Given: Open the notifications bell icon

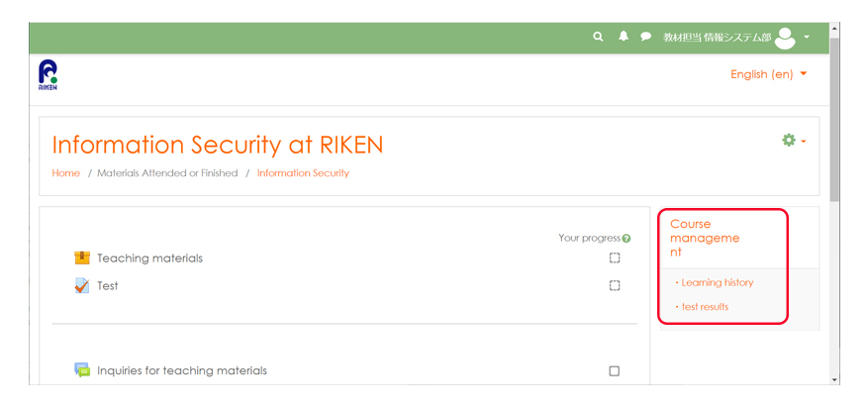Looking at the screenshot, I should click(624, 37).
